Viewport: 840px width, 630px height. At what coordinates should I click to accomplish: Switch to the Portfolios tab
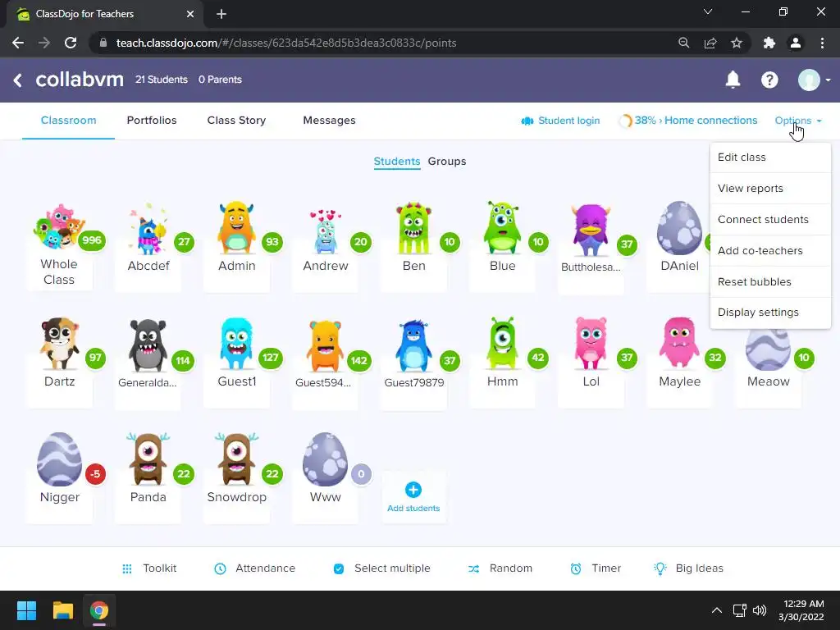[152, 121]
